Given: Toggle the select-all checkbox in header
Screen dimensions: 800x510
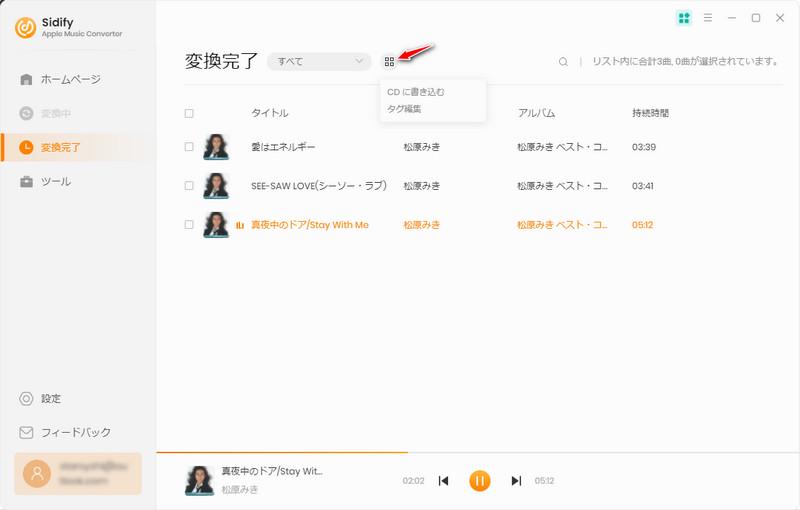Looking at the screenshot, I should point(189,113).
